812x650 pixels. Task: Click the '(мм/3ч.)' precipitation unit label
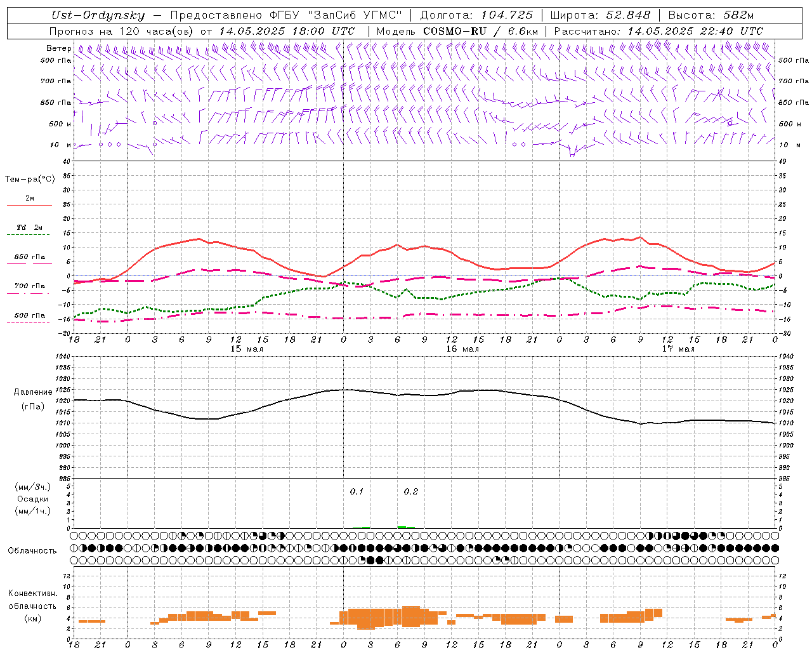pyautogui.click(x=33, y=487)
